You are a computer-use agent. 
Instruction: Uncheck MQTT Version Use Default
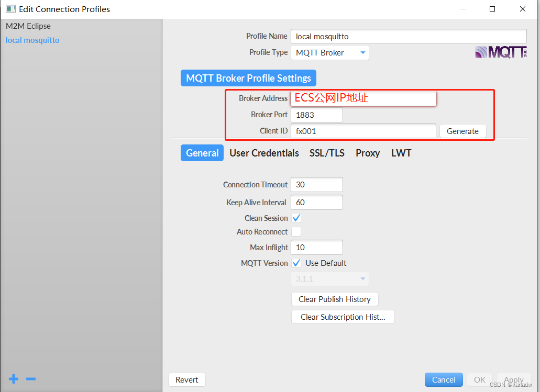coord(296,263)
